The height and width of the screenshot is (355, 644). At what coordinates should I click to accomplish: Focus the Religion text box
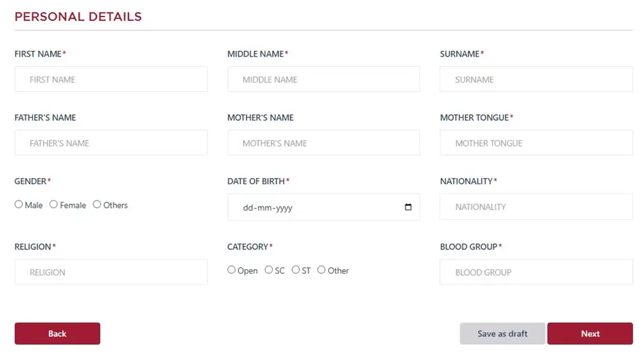tap(111, 272)
